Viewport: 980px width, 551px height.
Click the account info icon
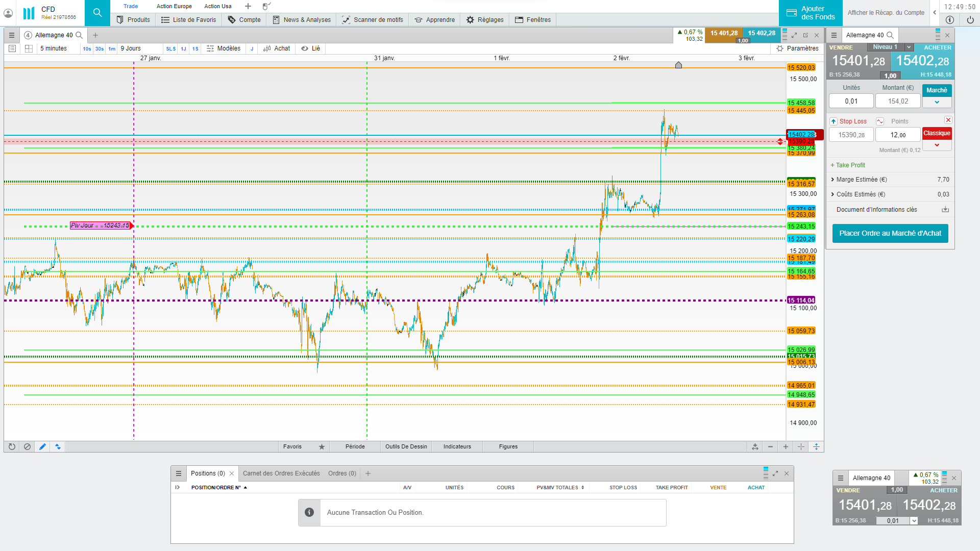coord(950,20)
